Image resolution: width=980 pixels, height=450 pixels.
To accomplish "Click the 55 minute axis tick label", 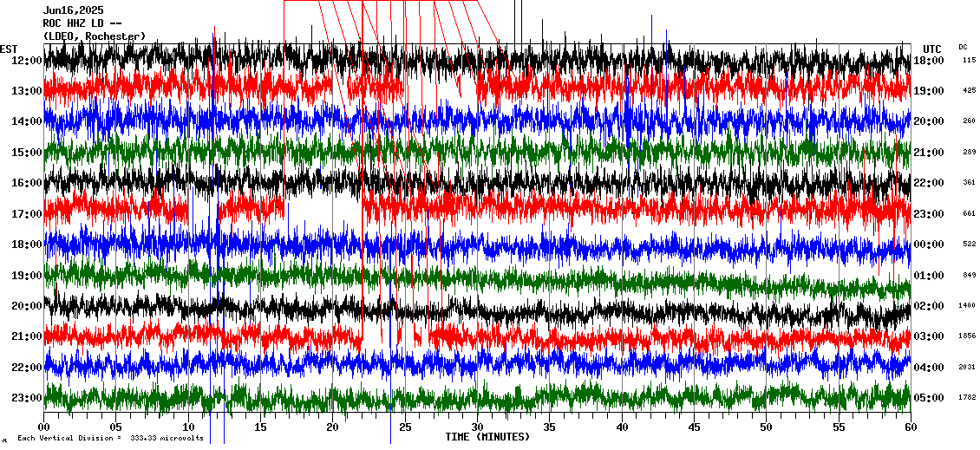I will coord(839,427).
